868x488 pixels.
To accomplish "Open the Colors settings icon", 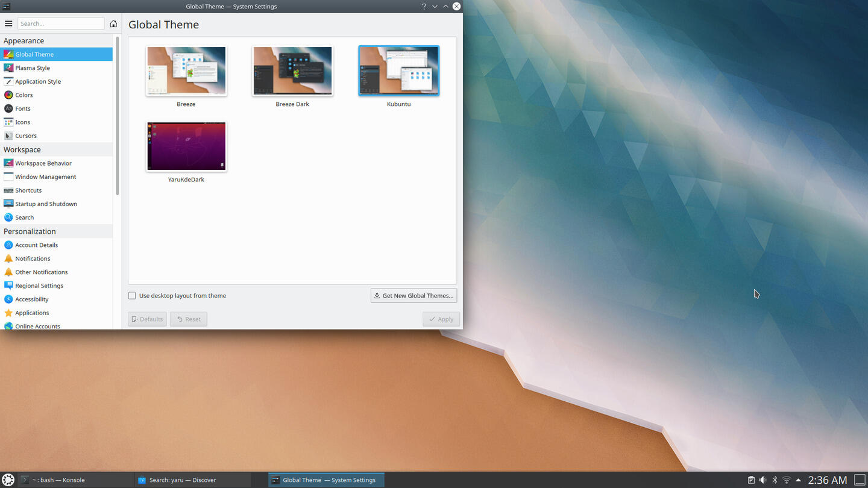I will 8,95.
